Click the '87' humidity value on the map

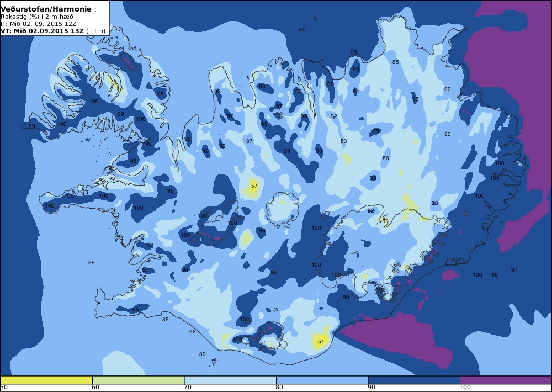(x=250, y=141)
